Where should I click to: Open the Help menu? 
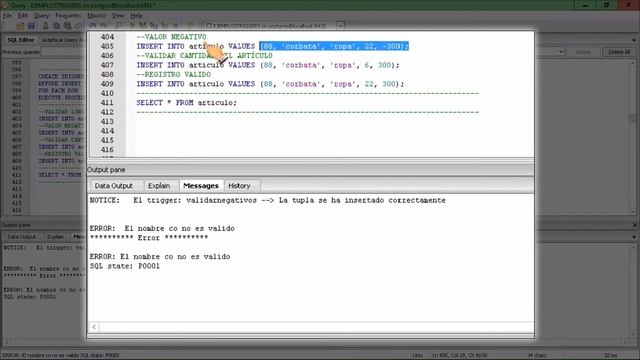click(136, 16)
